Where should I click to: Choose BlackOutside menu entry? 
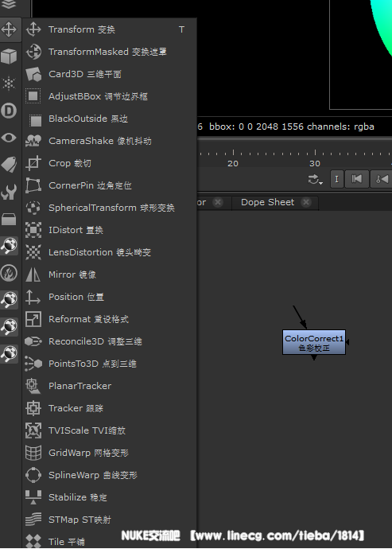click(109, 119)
